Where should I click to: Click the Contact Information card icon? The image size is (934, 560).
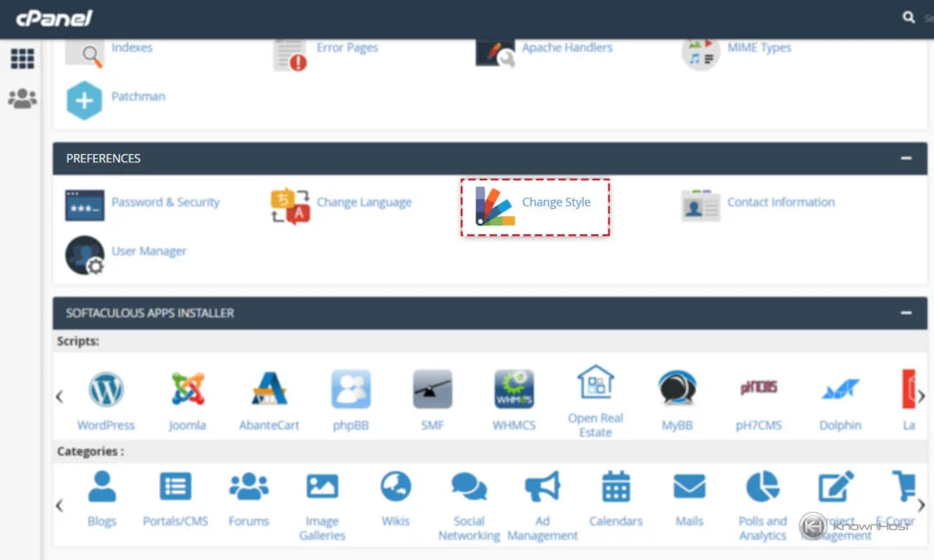700,205
